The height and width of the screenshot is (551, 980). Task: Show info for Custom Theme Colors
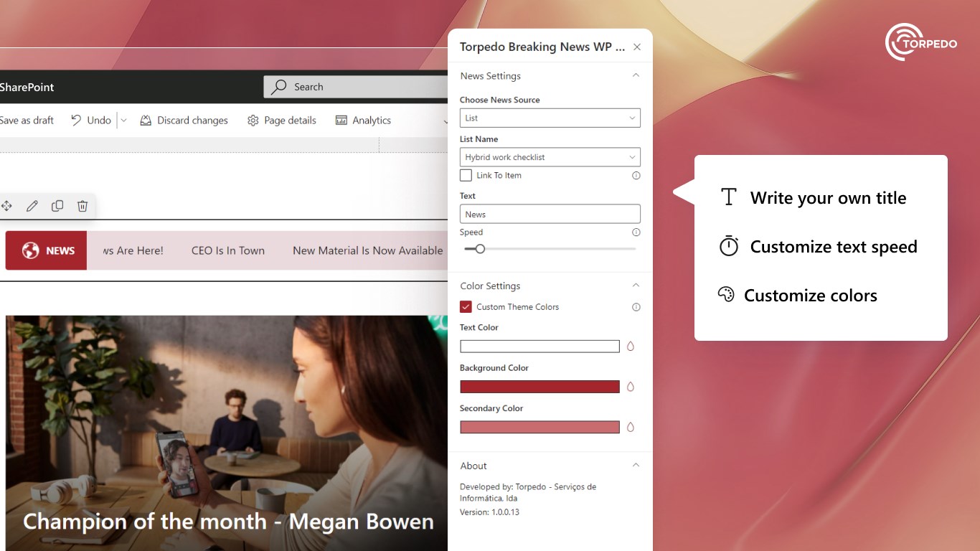[636, 307]
